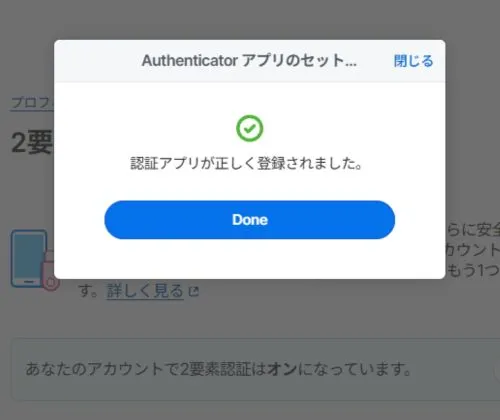The width and height of the screenshot is (500, 420).
Task: Click the bold オン status text
Action: 282,369
